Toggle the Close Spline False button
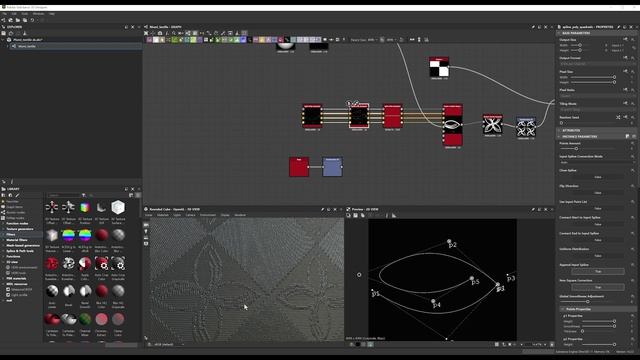The height and width of the screenshot is (360, 640). (598, 177)
